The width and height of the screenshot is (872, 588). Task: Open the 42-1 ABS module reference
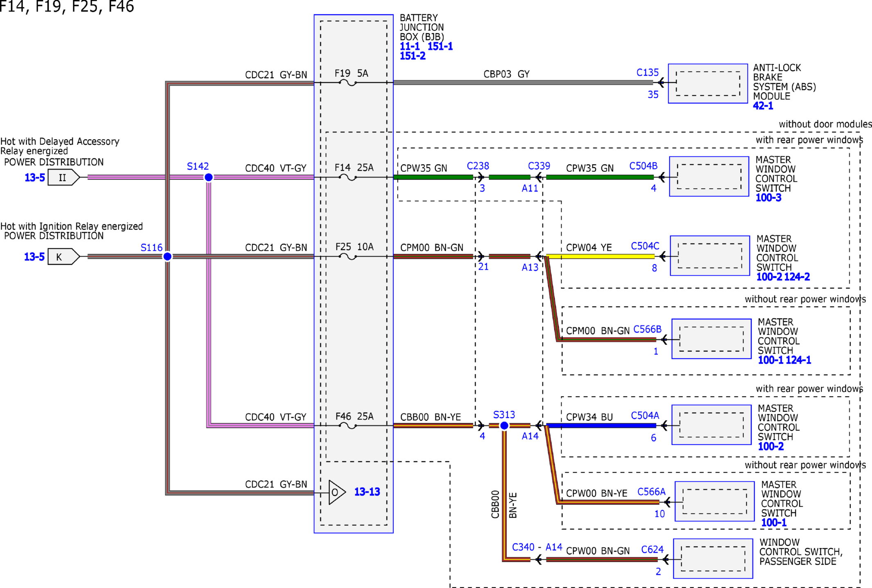pyautogui.click(x=763, y=106)
